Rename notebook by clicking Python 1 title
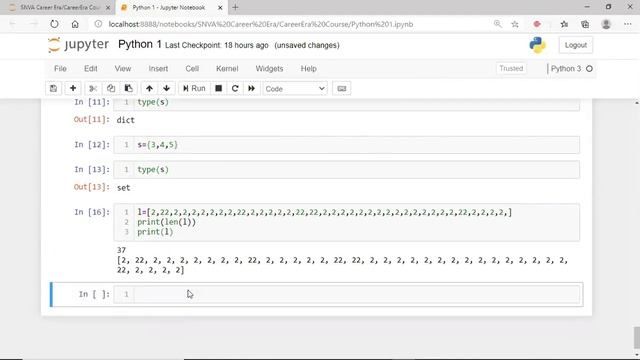Viewport: 640px width, 360px height. click(140, 44)
